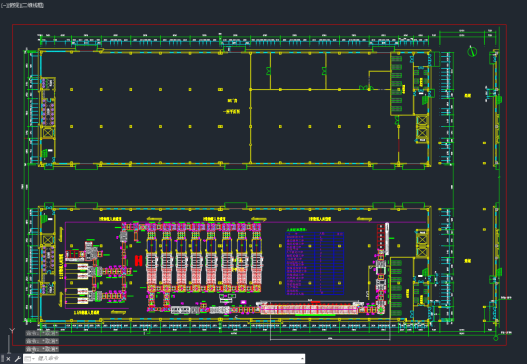Image resolution: width=527 pixels, height=364 pixels.
Task: Select the large red equipment symbol in lower building
Action: point(138,260)
